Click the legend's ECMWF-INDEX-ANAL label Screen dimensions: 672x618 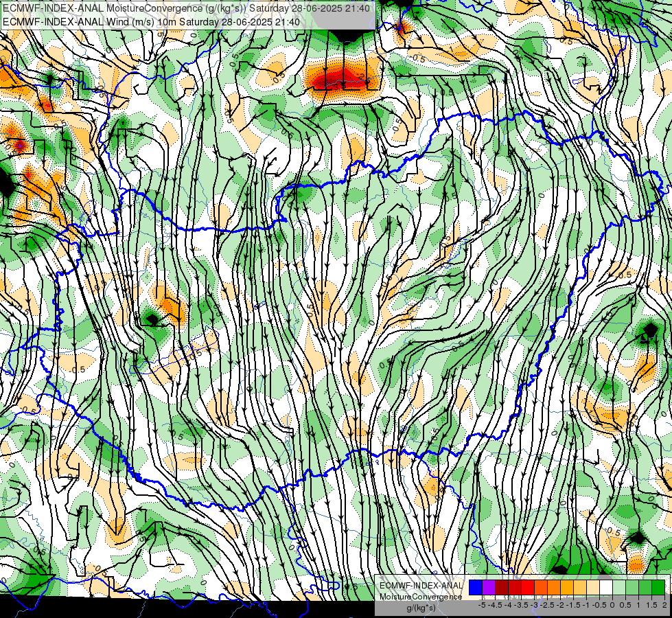click(421, 586)
